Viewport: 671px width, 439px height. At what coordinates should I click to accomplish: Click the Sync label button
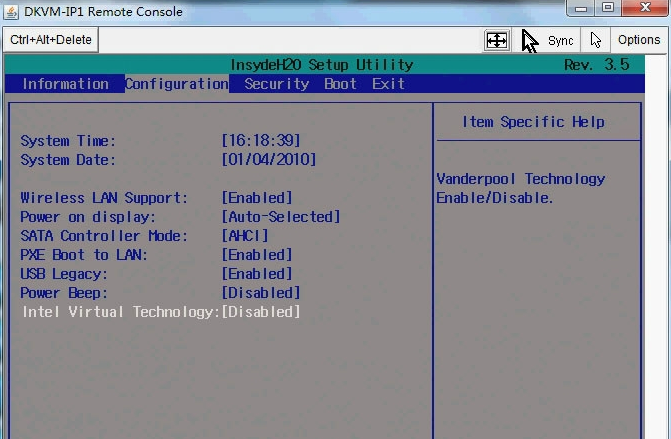pos(560,41)
